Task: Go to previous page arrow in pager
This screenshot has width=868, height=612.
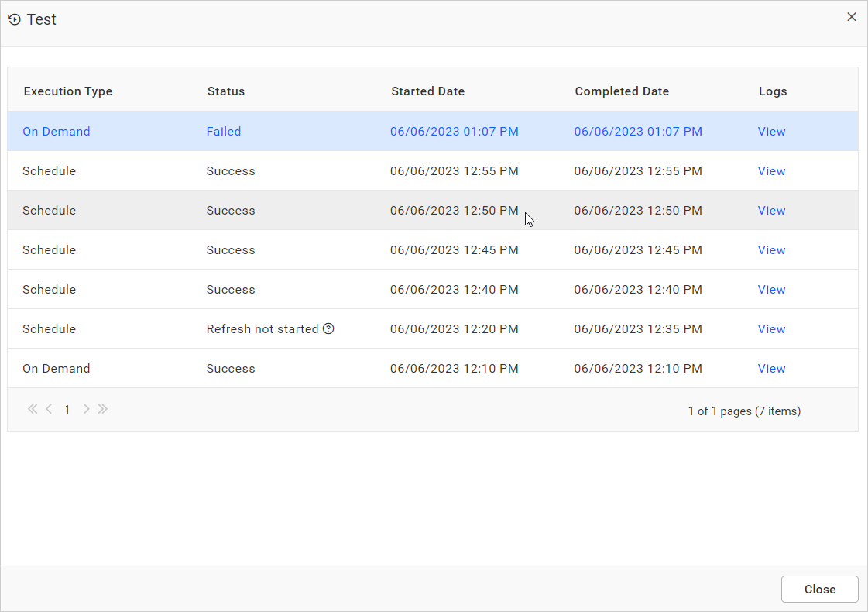Action: [x=49, y=409]
